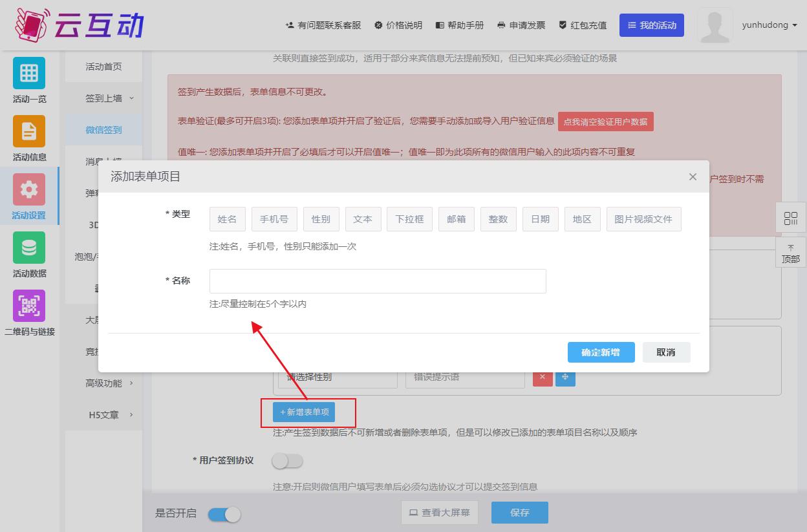This screenshot has width=807, height=532.
Task: Select the 邮箱 field type
Action: pyautogui.click(x=457, y=219)
